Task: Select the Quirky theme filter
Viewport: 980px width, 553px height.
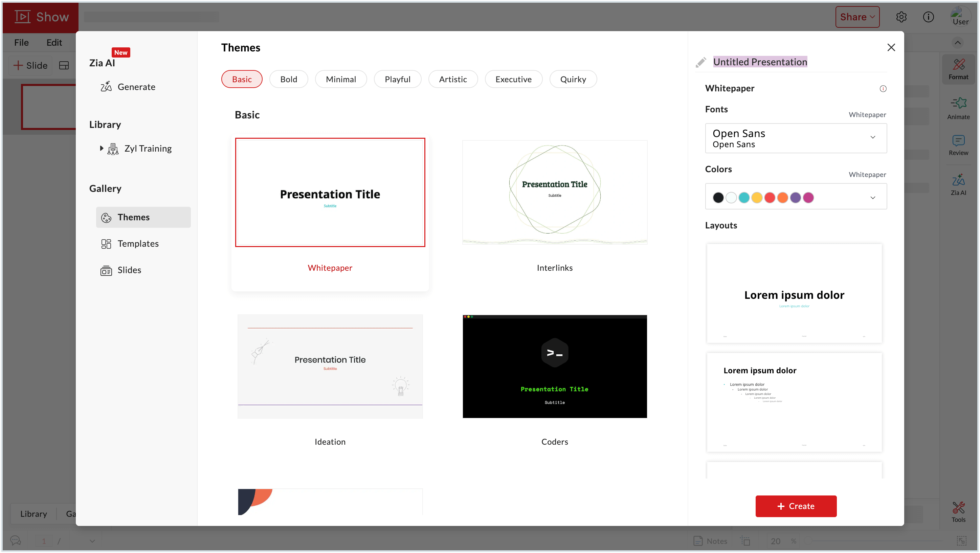Action: click(573, 79)
